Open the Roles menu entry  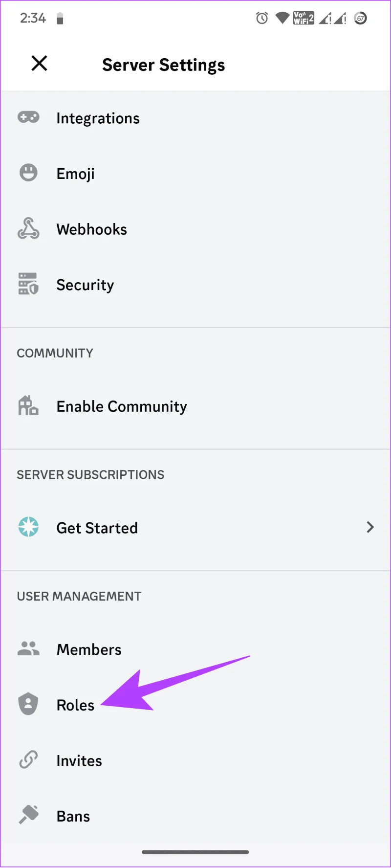[195, 705]
